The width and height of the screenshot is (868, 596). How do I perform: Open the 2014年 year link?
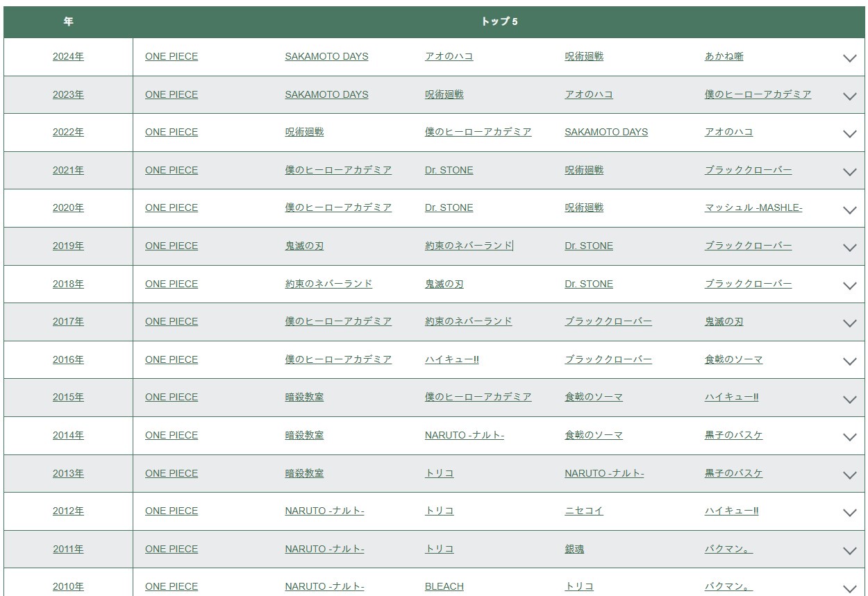(68, 435)
